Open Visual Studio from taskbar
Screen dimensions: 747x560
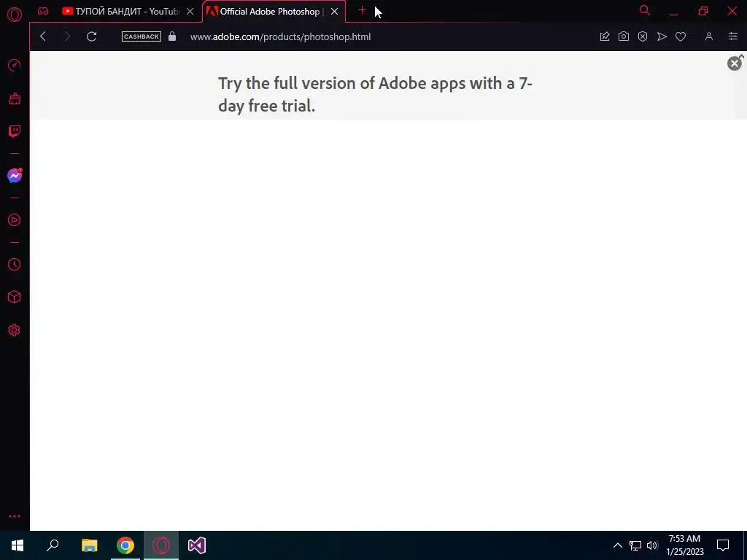click(197, 545)
